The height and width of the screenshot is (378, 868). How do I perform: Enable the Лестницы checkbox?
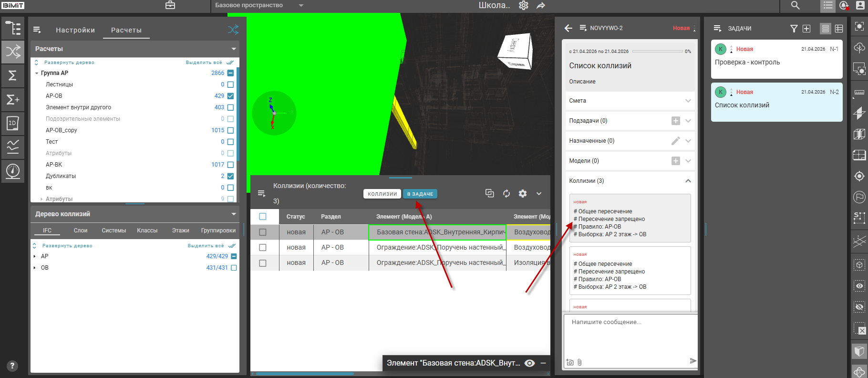[x=231, y=84]
